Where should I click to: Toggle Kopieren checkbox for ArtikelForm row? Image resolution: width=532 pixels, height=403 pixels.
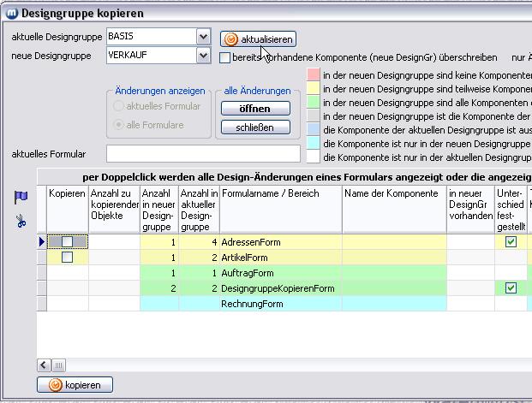tap(67, 258)
